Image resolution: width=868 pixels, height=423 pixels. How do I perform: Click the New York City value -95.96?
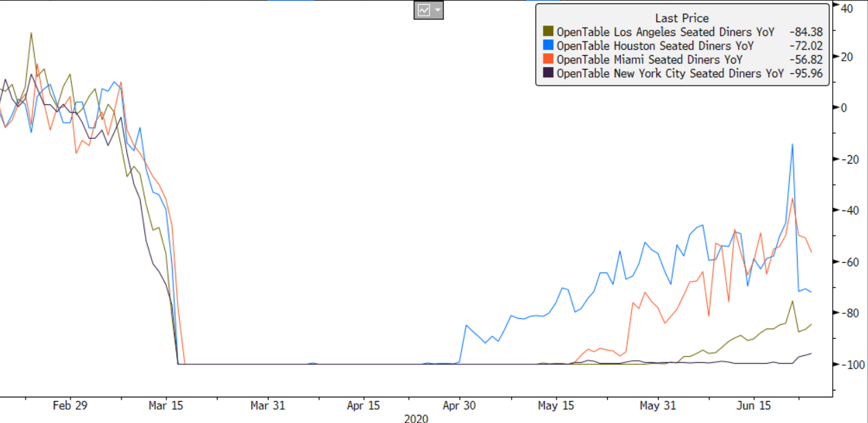(806, 73)
